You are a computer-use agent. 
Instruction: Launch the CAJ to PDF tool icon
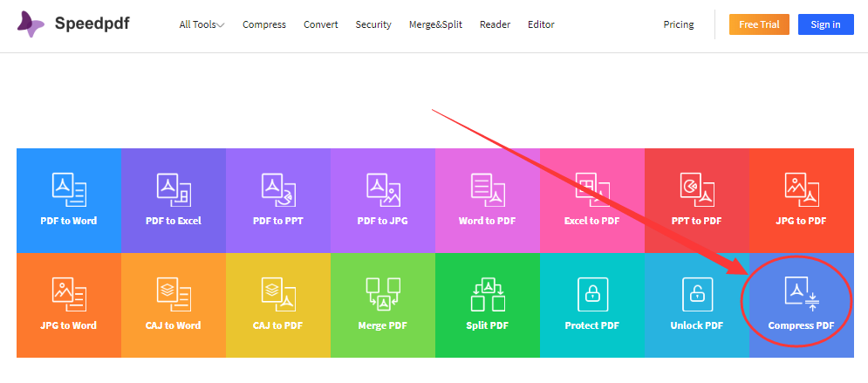point(278,294)
